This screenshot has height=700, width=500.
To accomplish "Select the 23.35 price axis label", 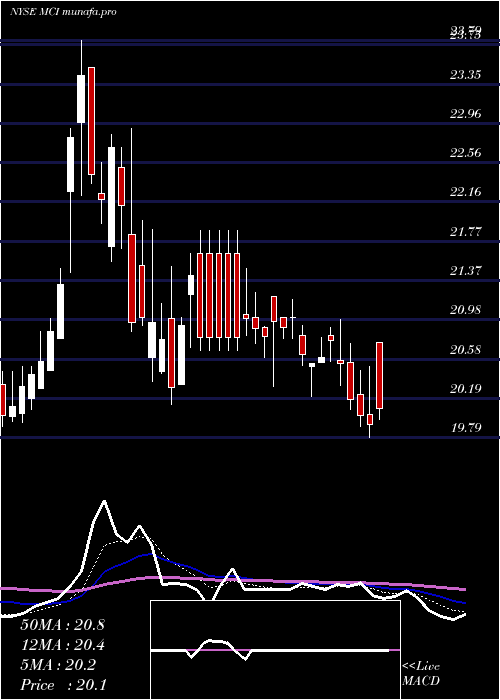I will click(466, 75).
